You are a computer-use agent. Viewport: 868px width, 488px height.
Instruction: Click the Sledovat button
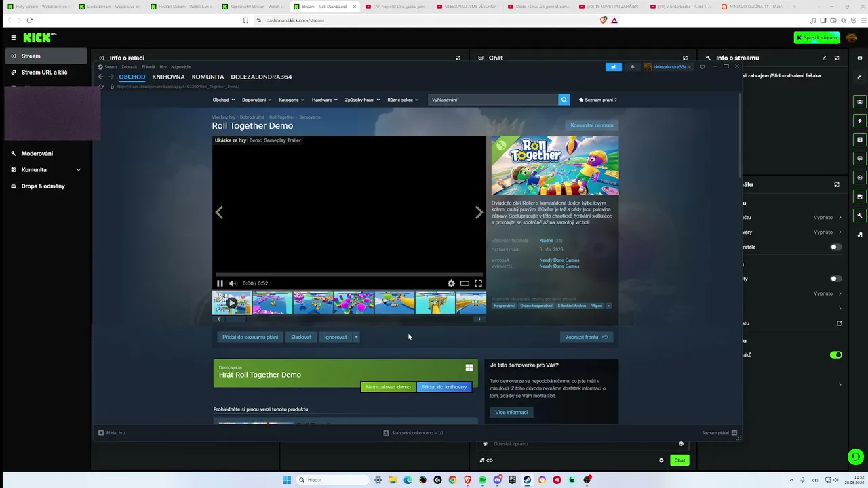[301, 337]
